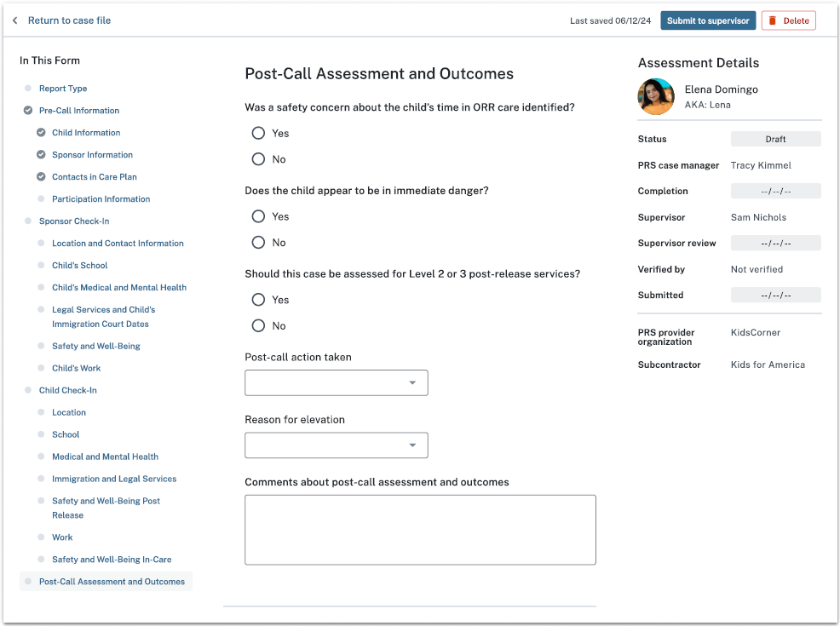Viewport: 840px width, 626px height.
Task: Click the back chevron beside Return to case file
Action: (15, 20)
